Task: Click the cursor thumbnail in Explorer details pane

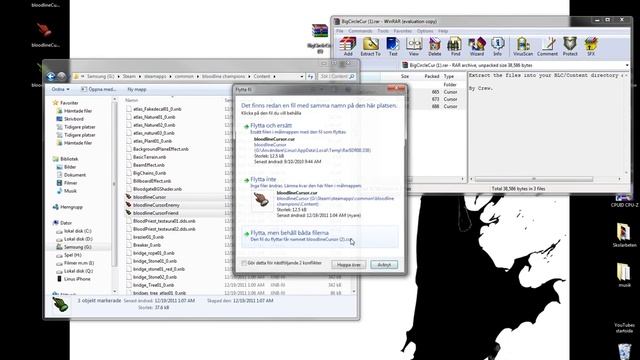Action: tap(60, 304)
